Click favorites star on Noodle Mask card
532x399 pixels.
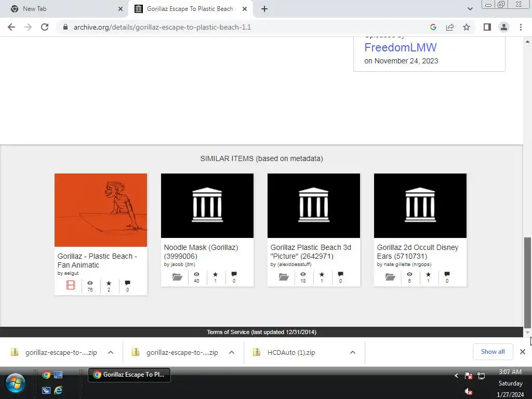[x=215, y=274]
